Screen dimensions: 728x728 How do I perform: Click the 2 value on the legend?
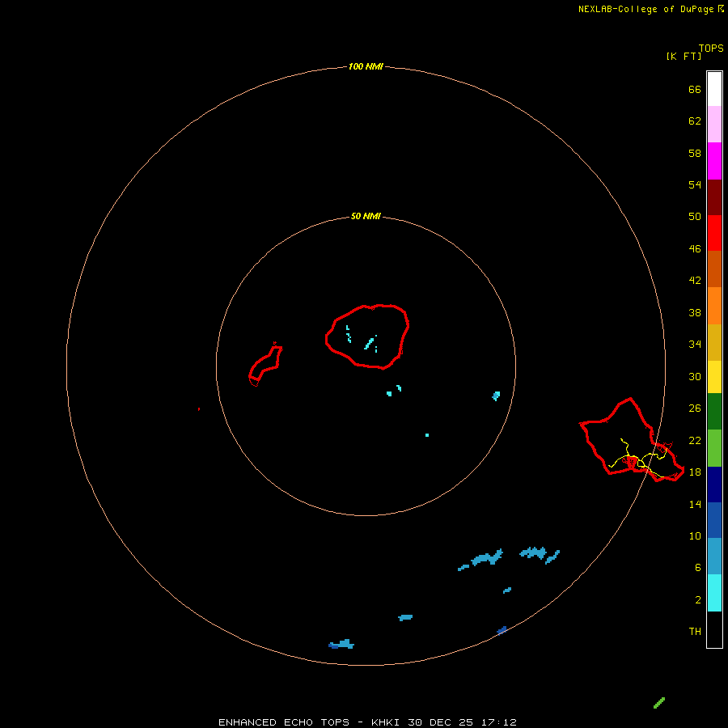point(697,600)
